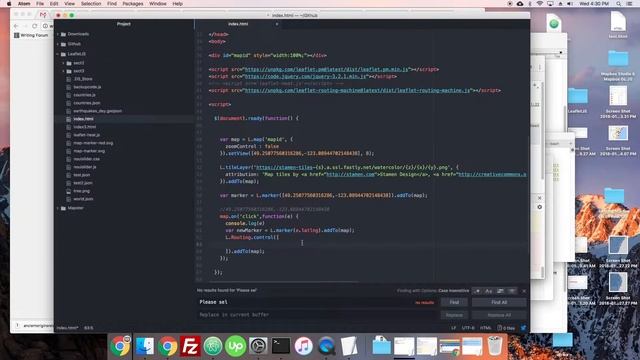Click the Replace All button

click(x=499, y=315)
